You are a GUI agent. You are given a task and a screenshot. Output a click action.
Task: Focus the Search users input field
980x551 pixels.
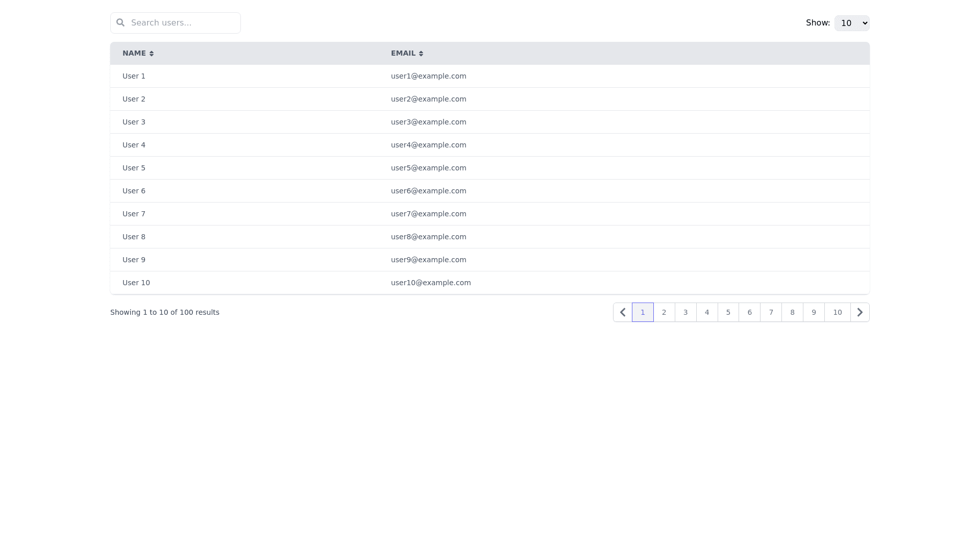click(x=184, y=23)
